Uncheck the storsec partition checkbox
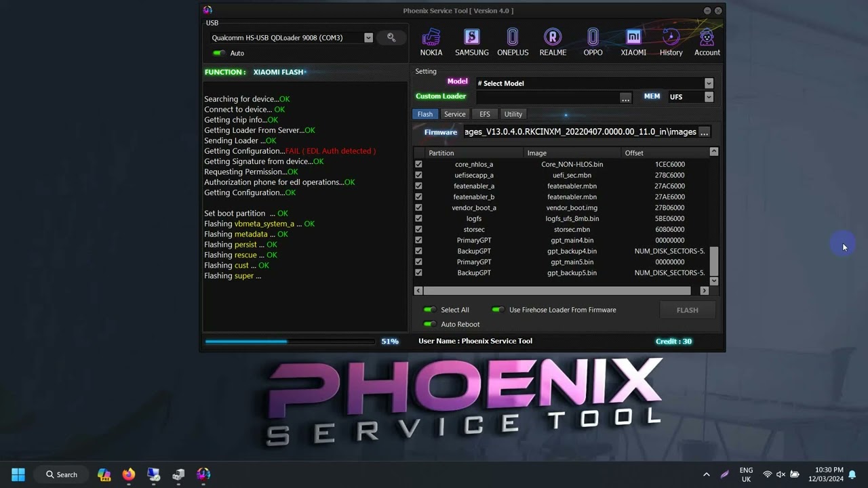This screenshot has height=488, width=868. pos(418,229)
